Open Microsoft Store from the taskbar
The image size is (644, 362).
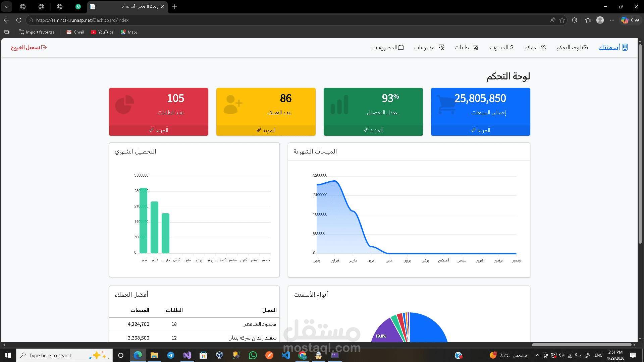(203, 355)
